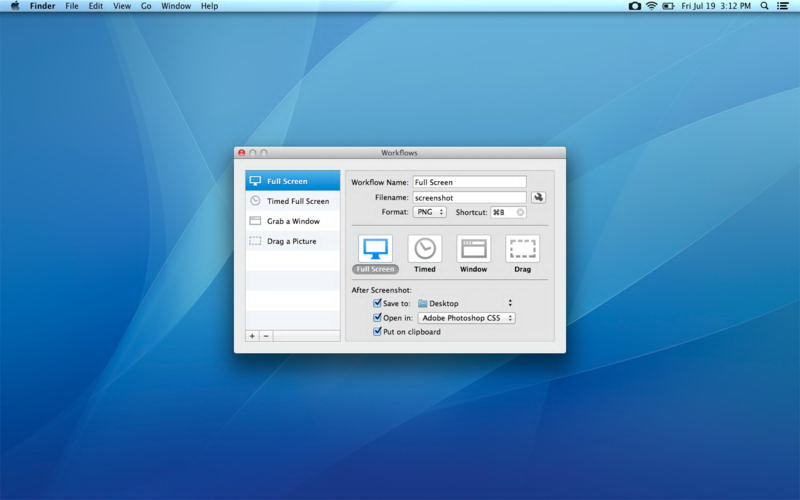Uncheck the Save to checkbox
Screen dimensions: 800x500
[377, 303]
